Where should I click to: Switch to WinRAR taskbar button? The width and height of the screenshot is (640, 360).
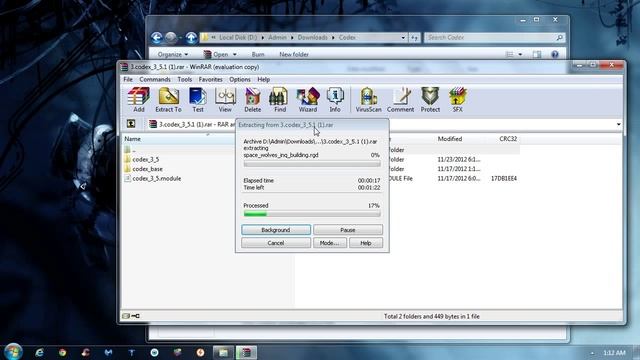point(246,352)
